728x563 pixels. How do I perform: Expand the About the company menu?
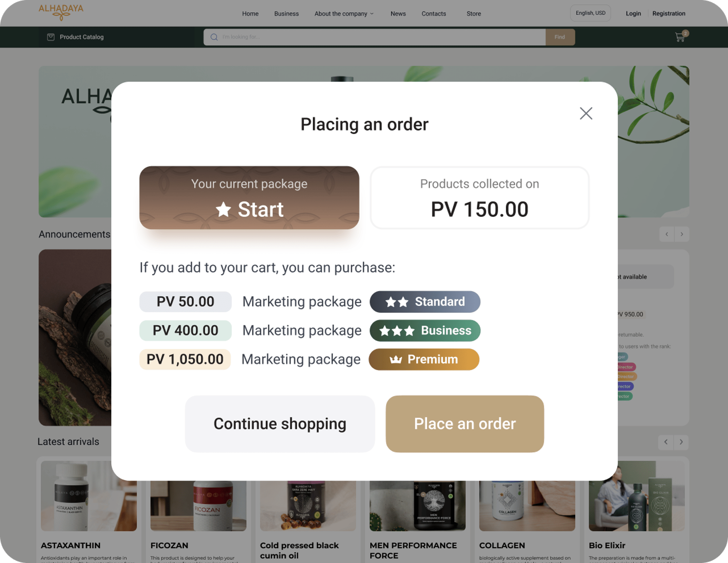(x=344, y=14)
